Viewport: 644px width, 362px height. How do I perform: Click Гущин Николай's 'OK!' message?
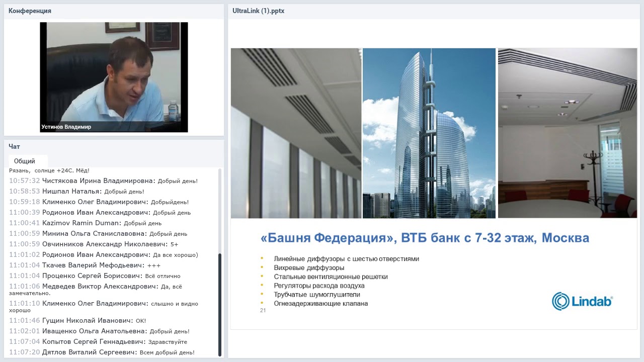[77, 320]
